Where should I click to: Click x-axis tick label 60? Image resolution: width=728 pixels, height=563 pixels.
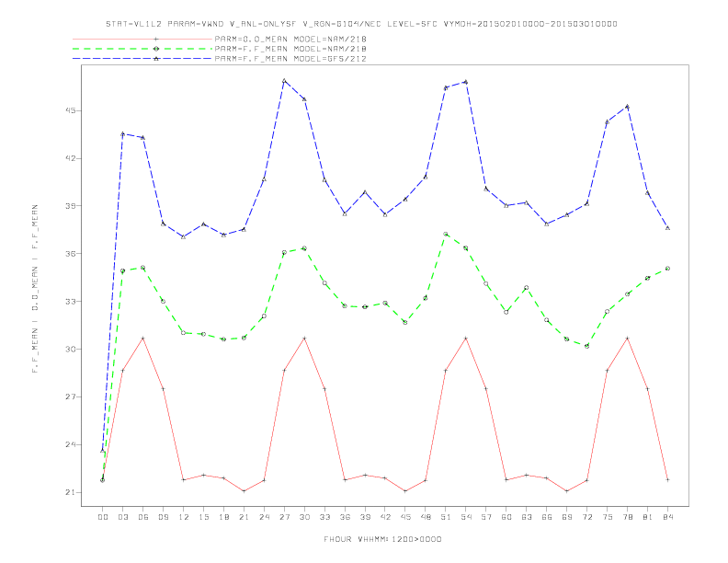coord(506,517)
